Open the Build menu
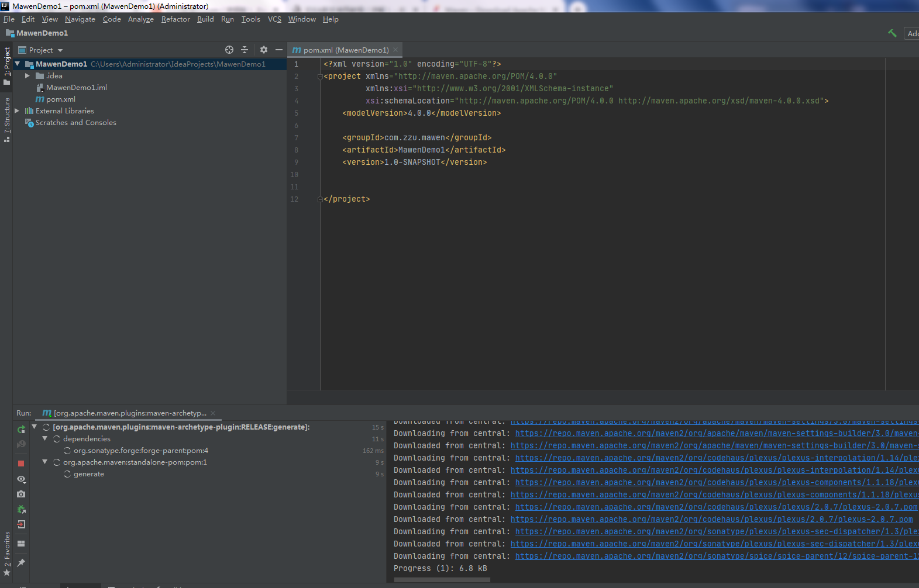The width and height of the screenshot is (919, 588). click(x=205, y=19)
